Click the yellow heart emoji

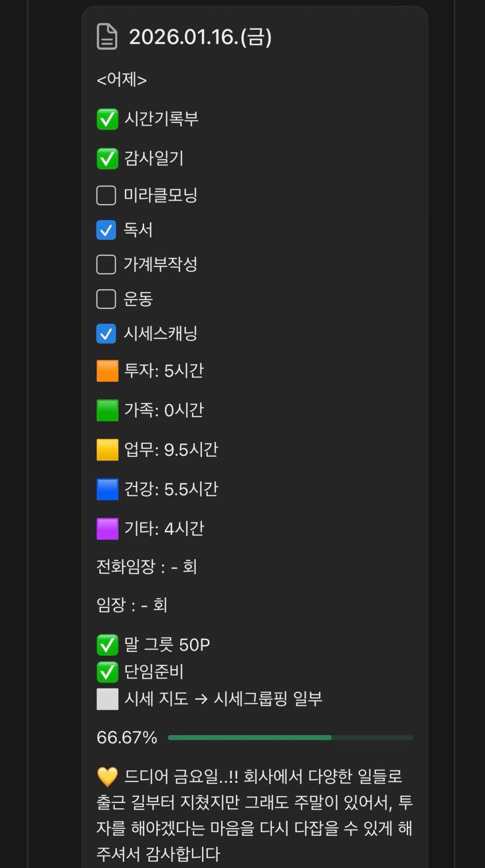pyautogui.click(x=107, y=777)
